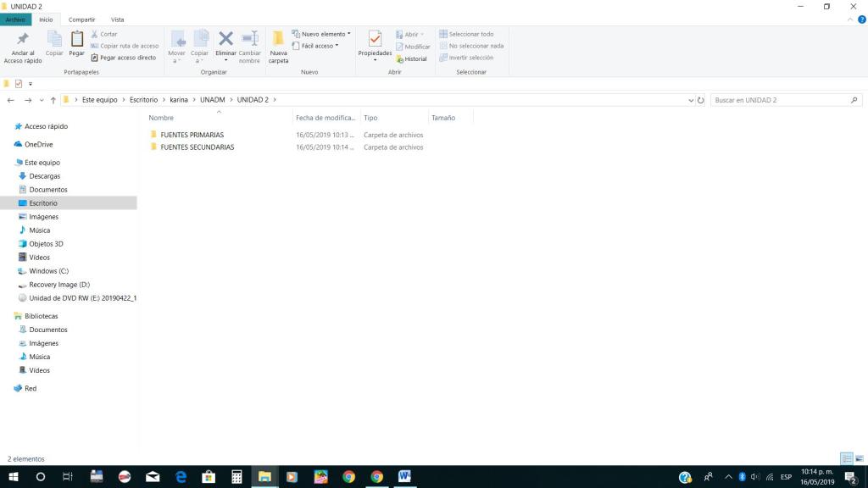This screenshot has width=868, height=488.
Task: Open Propiedades with checkmark icon
Action: pos(375,46)
